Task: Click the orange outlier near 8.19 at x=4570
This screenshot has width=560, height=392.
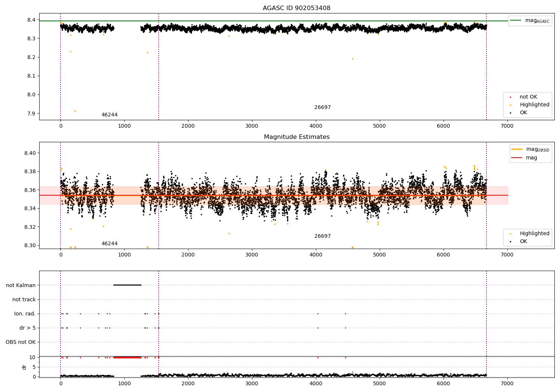Action: pyautogui.click(x=352, y=59)
